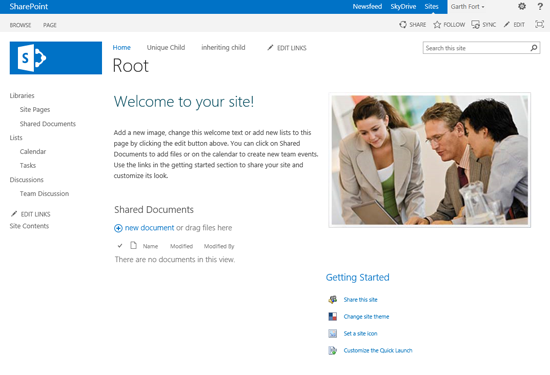Click the top navigation EDIT LINKS text
The image size is (550, 375).
tap(292, 48)
